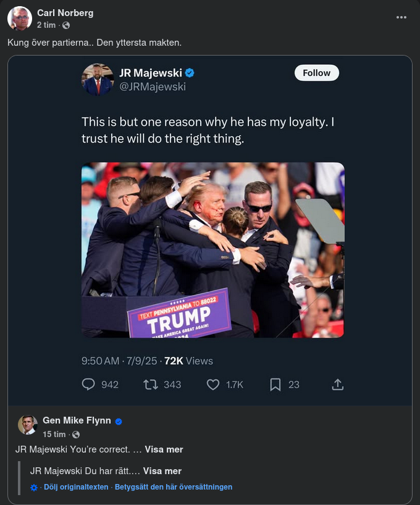The width and height of the screenshot is (420, 505).
Task: Click the Follow button on the tweet
Action: pyautogui.click(x=316, y=73)
